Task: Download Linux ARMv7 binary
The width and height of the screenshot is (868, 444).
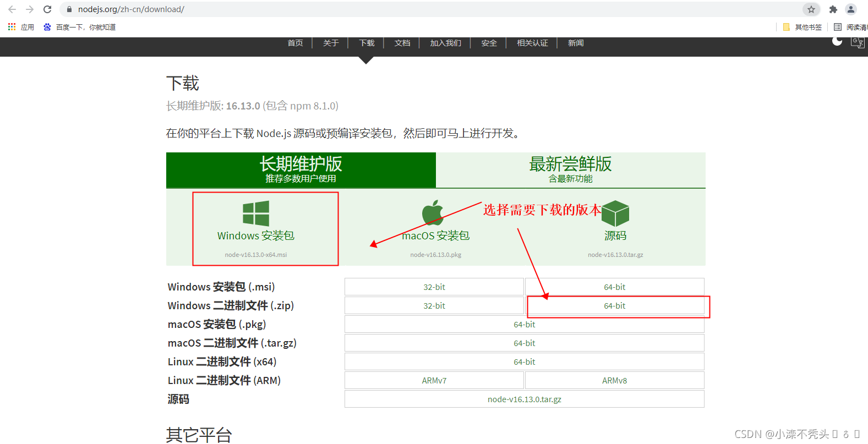Action: coord(434,381)
